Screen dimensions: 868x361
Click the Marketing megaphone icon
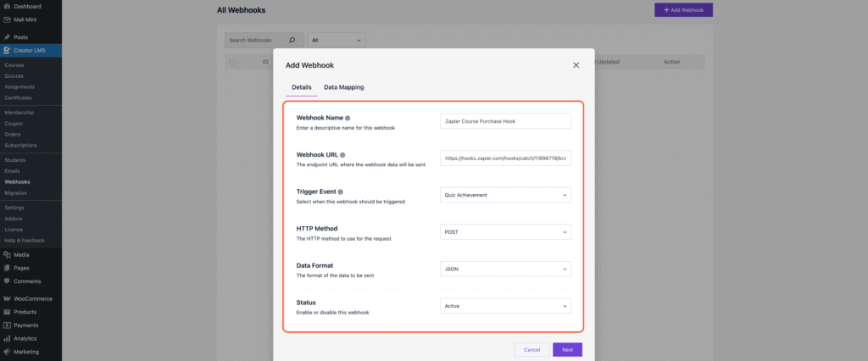coord(7,352)
